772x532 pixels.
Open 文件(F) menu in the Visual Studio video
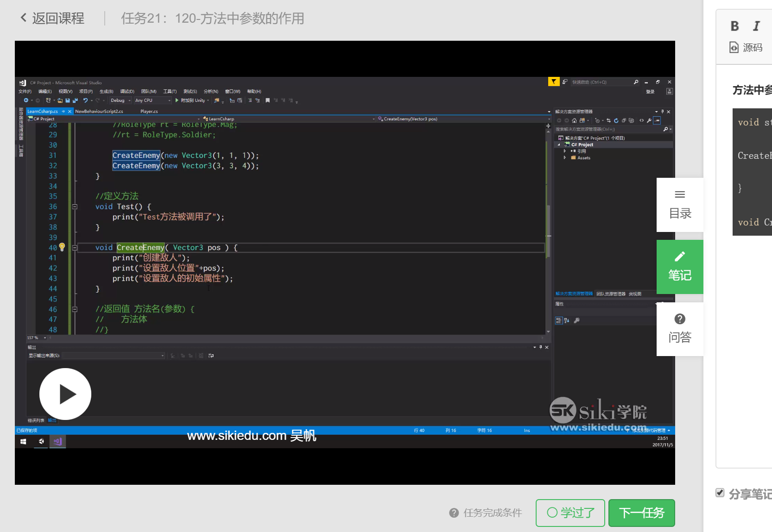point(25,91)
